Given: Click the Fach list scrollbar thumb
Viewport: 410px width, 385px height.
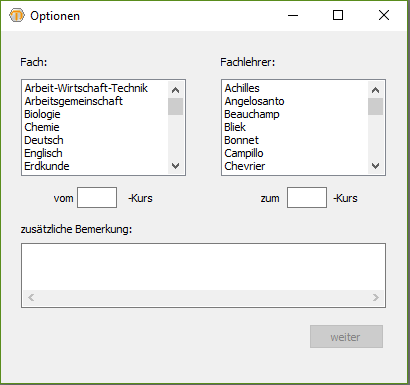Looking at the screenshot, I should click(x=175, y=106).
